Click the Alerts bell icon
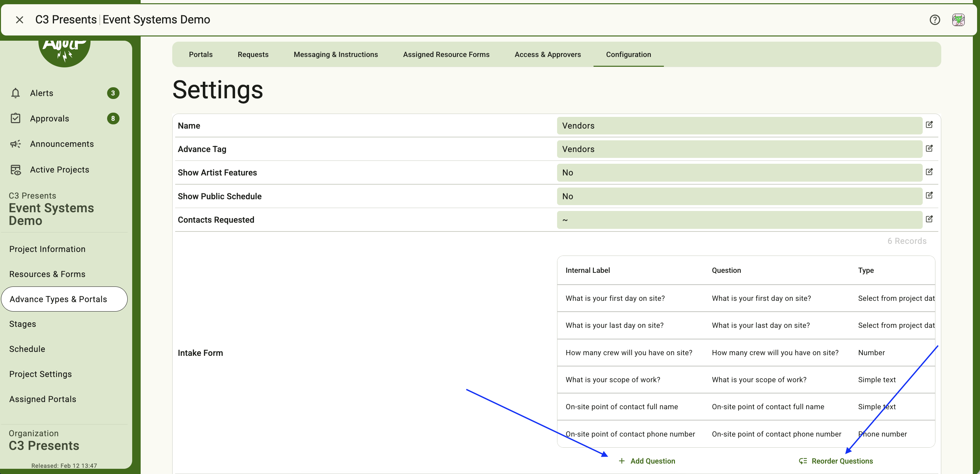Screen dimensions: 980x474 [16, 93]
